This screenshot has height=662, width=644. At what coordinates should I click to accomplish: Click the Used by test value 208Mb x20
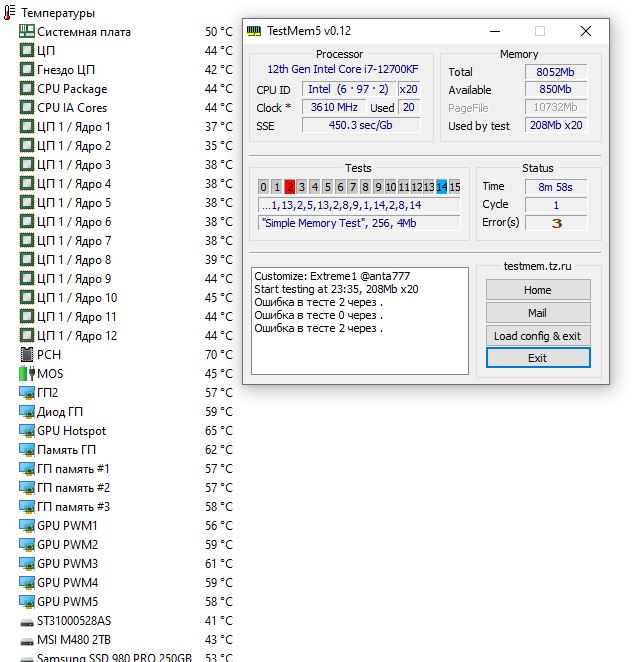coord(556,125)
